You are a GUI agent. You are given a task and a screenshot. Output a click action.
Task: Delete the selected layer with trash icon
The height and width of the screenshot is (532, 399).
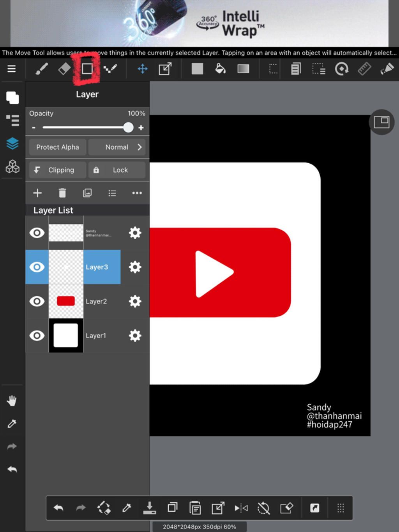tap(62, 193)
